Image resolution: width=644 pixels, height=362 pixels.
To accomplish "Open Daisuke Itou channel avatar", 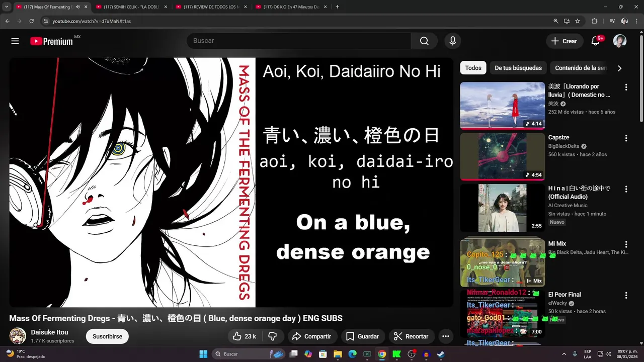I will pyautogui.click(x=18, y=336).
